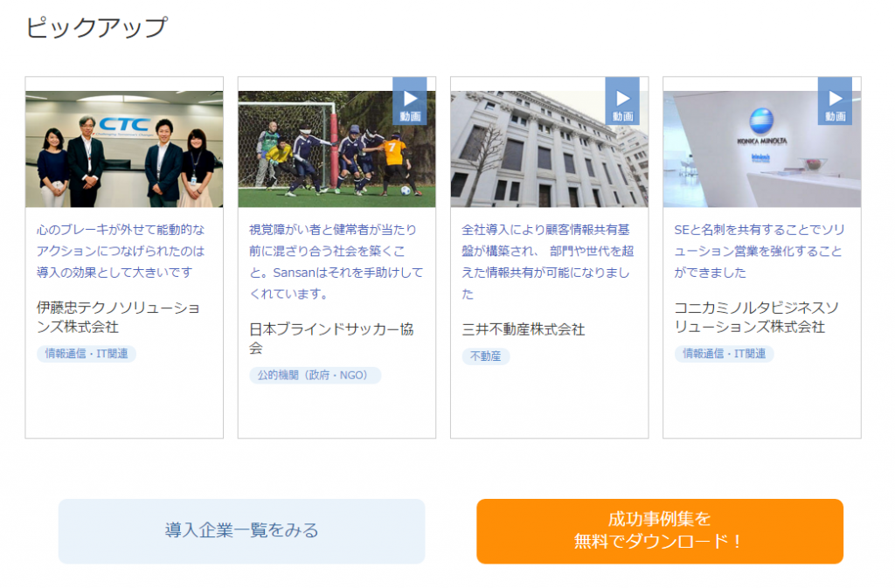The image size is (895, 588).
Task: Click 不動産 tag on Mitsui card
Action: pyautogui.click(x=485, y=356)
